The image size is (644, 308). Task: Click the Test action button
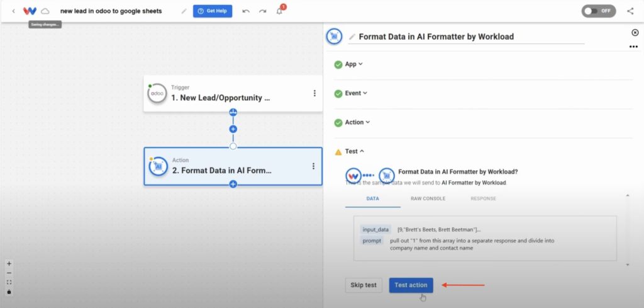click(x=411, y=285)
